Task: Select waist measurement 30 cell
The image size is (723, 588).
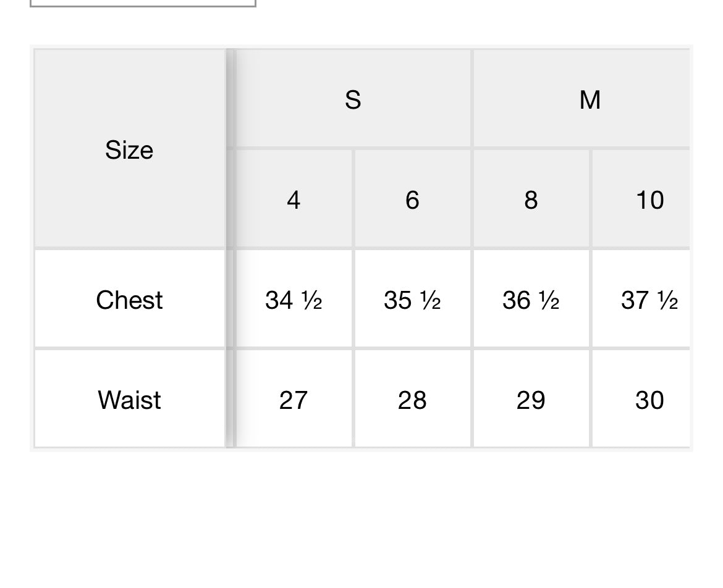Action: [649, 400]
